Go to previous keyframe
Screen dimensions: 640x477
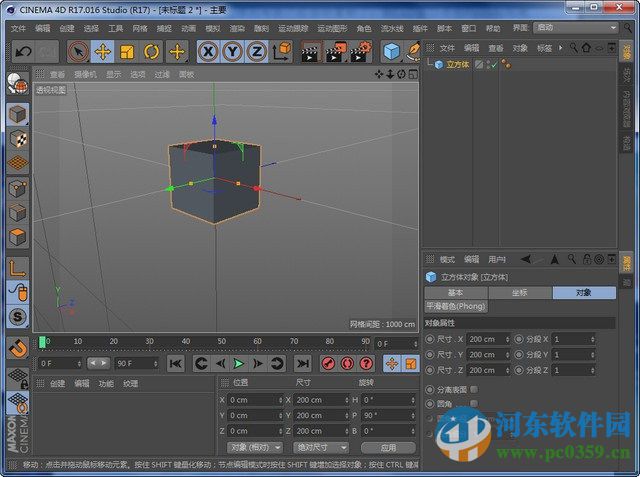(202, 363)
